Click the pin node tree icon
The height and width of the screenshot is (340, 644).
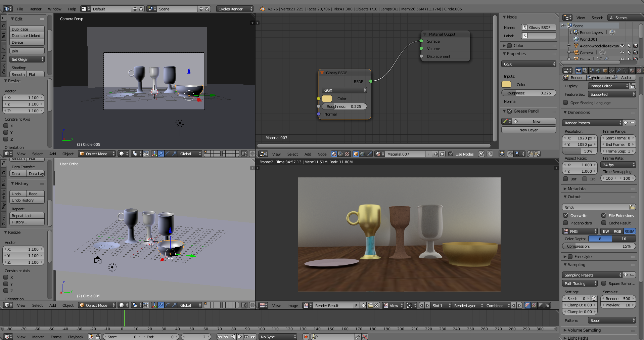[x=481, y=154]
